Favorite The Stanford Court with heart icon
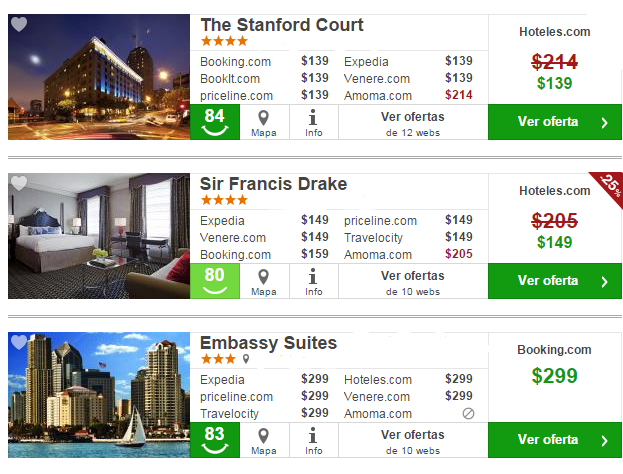This screenshot has width=623, height=474. [19, 24]
